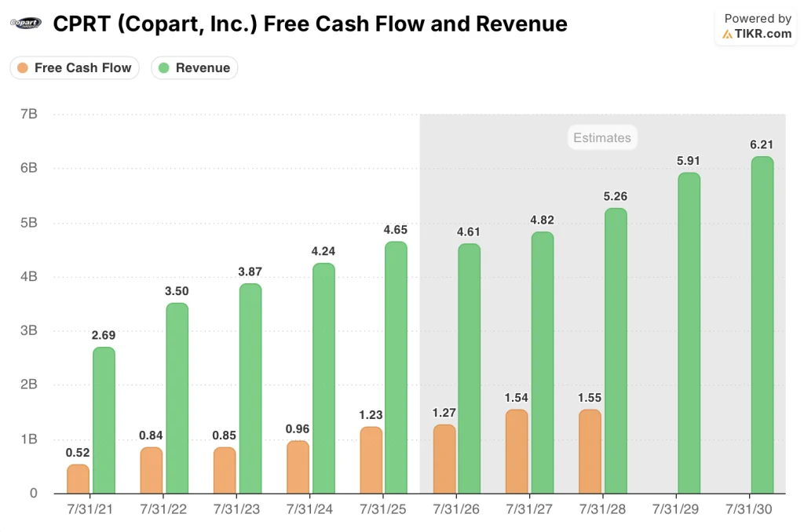Click the 7B y-axis label
Screen dimensions: 804x532
pyautogui.click(x=29, y=114)
